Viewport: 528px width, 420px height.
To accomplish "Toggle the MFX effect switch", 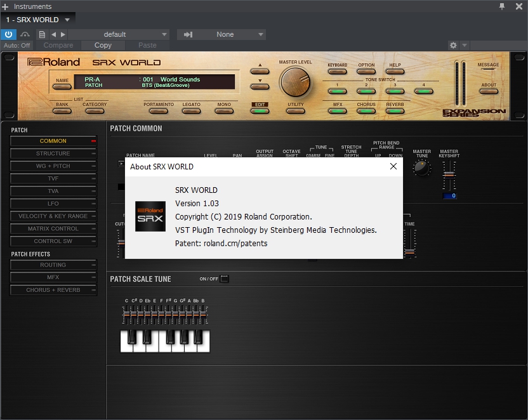I will point(337,111).
